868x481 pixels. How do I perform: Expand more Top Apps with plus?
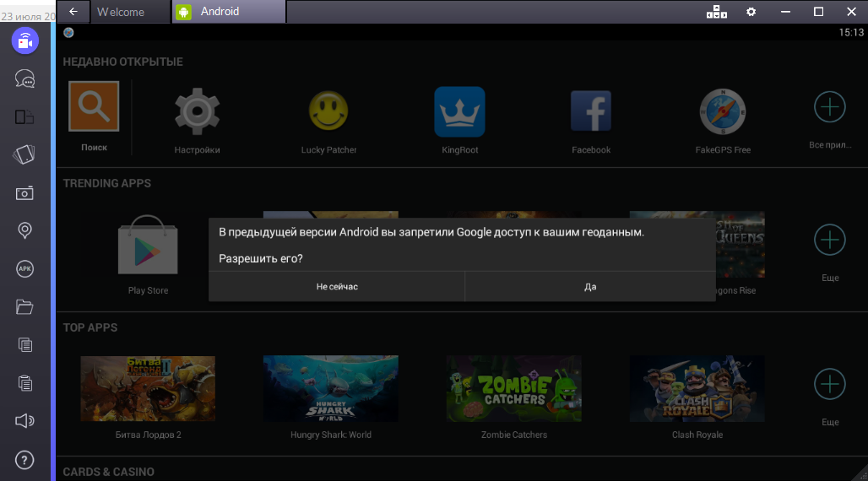tap(829, 385)
